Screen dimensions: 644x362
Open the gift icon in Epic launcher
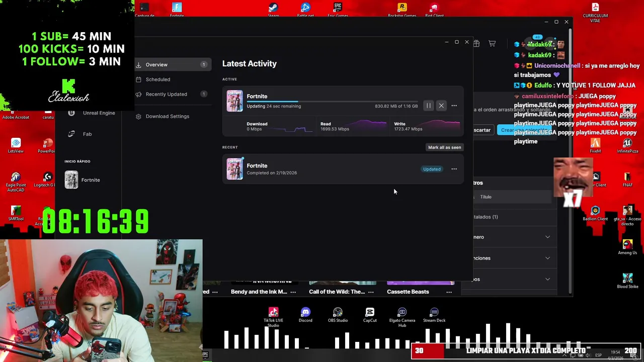click(x=476, y=44)
